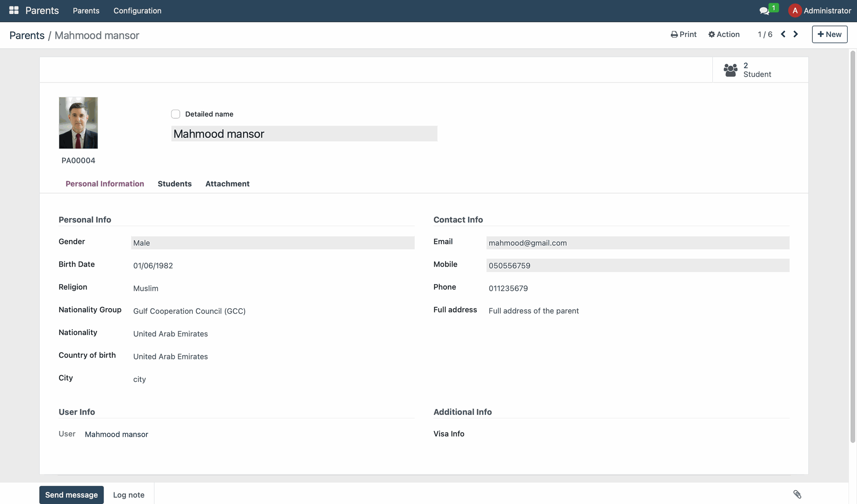857x504 pixels.
Task: Go to previous record arrow
Action: [x=783, y=34]
